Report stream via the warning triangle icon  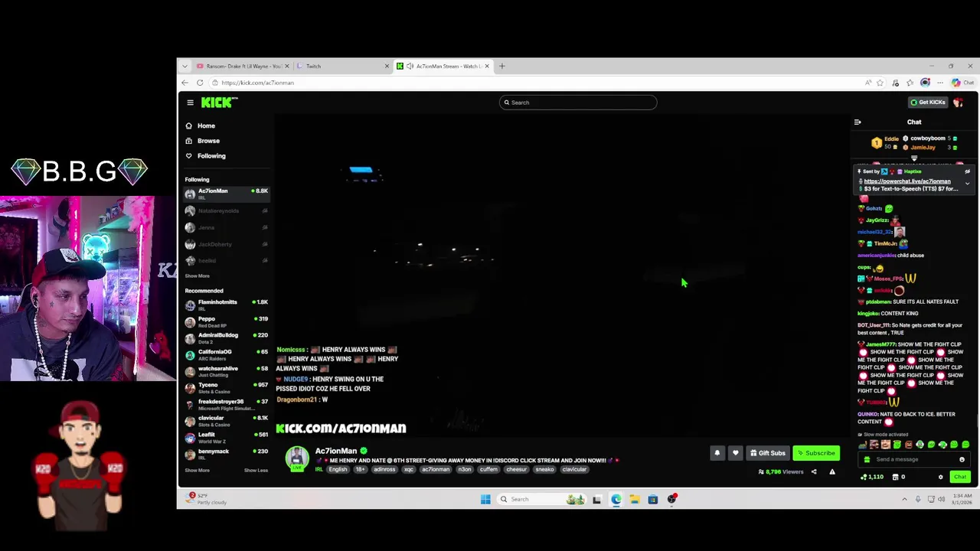pyautogui.click(x=832, y=472)
